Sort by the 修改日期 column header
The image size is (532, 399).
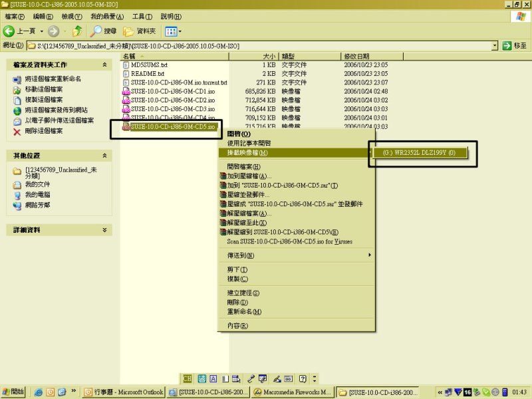[372, 57]
